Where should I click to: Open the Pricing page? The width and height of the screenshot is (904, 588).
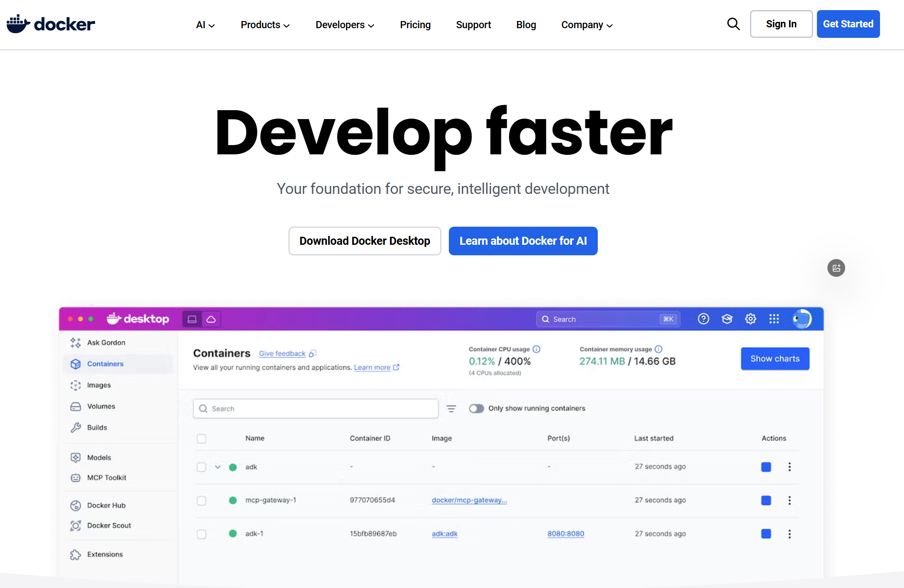click(415, 25)
